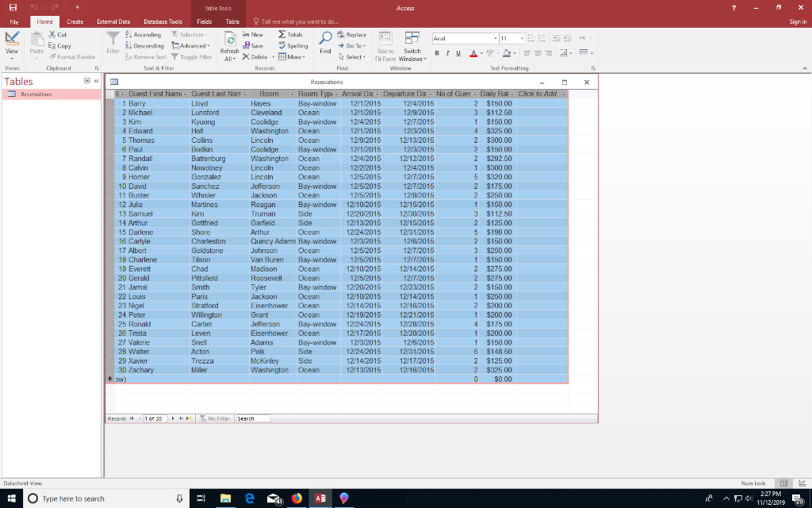
Task: Toggle italic formatting
Action: pyautogui.click(x=448, y=52)
